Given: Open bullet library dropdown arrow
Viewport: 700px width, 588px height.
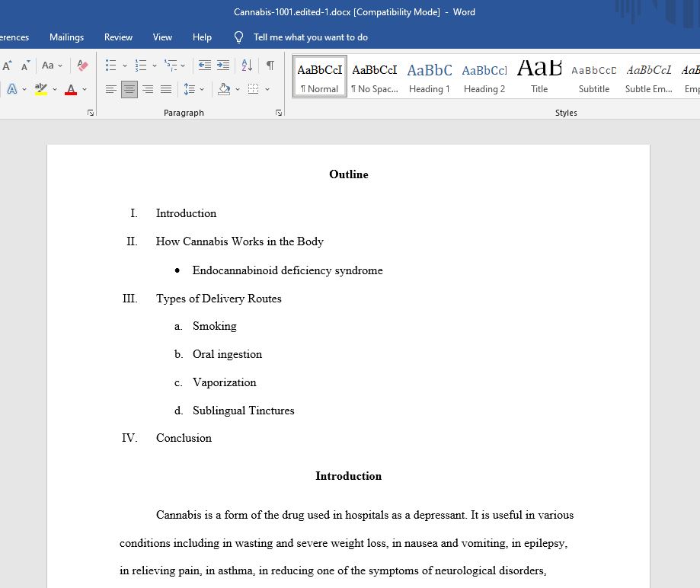Looking at the screenshot, I should (125, 66).
